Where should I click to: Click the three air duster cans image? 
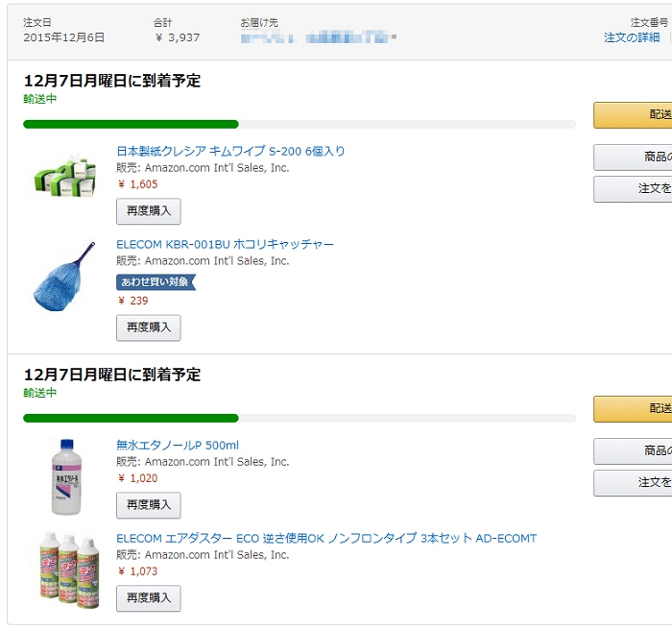(70, 570)
